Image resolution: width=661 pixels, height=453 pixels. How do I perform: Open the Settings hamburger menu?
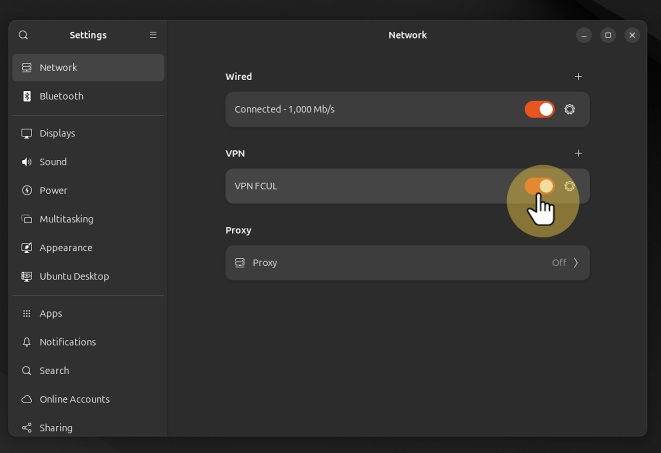click(153, 35)
